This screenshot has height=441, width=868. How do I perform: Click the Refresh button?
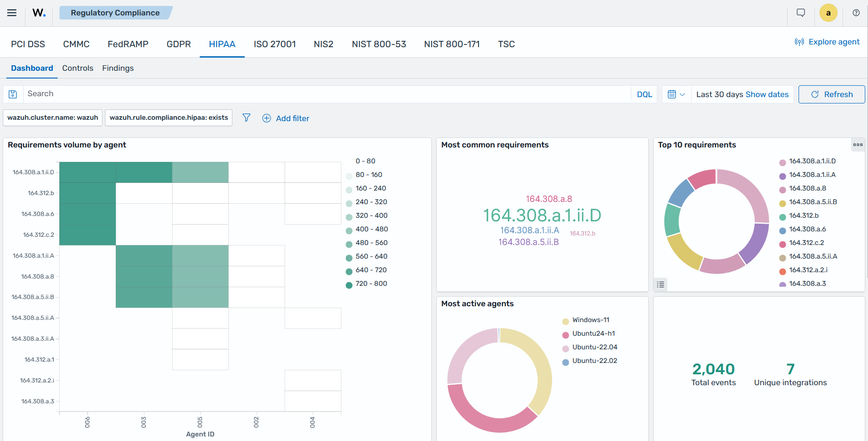pyautogui.click(x=832, y=94)
